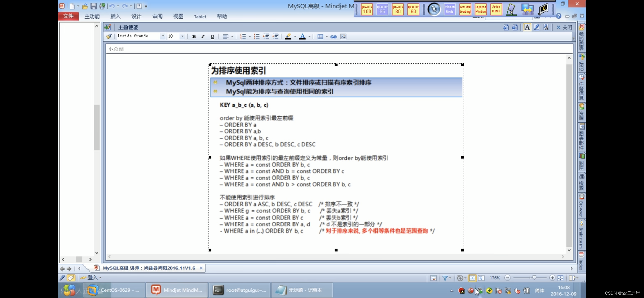Viewport: 644px width, 298px height.
Task: Click the undo arrow icon
Action: pos(112,6)
